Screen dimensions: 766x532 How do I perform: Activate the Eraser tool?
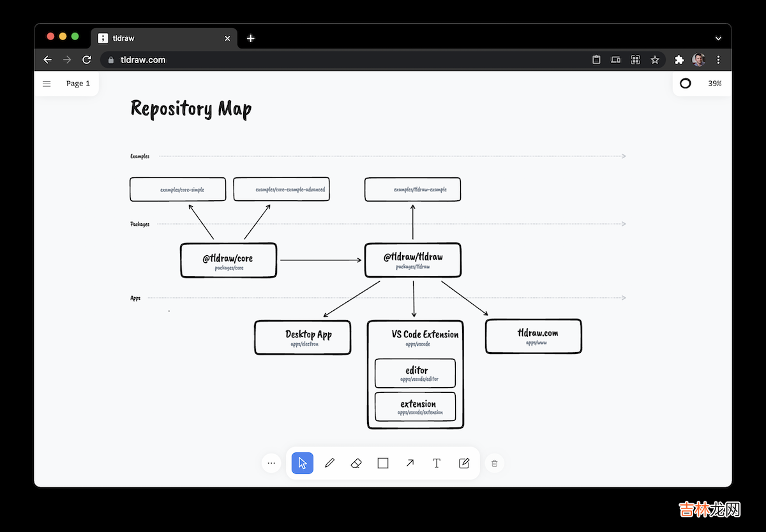click(356, 463)
